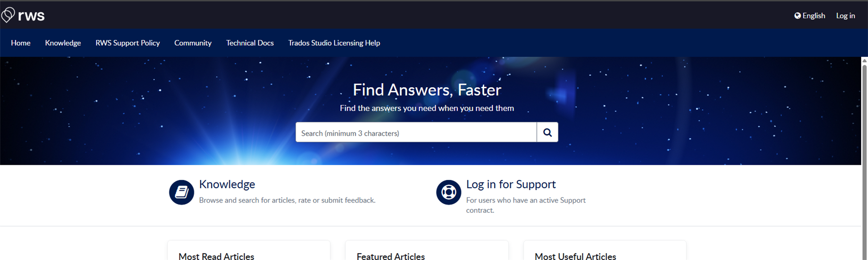The image size is (868, 260).
Task: Open the Knowledge navigation menu item
Action: pos(63,43)
